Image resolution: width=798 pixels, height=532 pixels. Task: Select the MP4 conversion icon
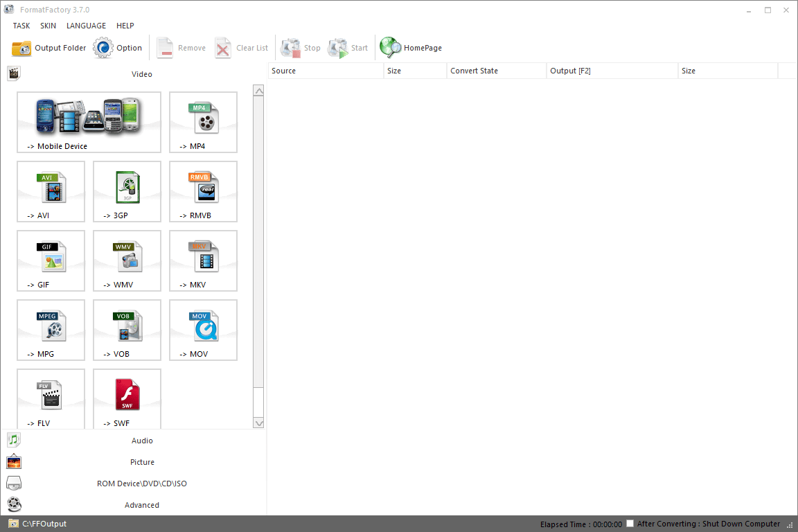click(x=203, y=123)
